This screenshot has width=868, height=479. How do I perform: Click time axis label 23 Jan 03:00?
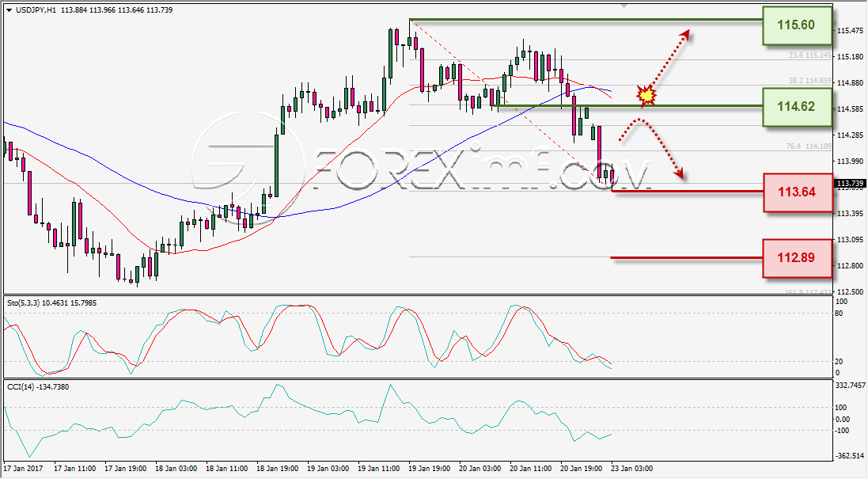631,469
